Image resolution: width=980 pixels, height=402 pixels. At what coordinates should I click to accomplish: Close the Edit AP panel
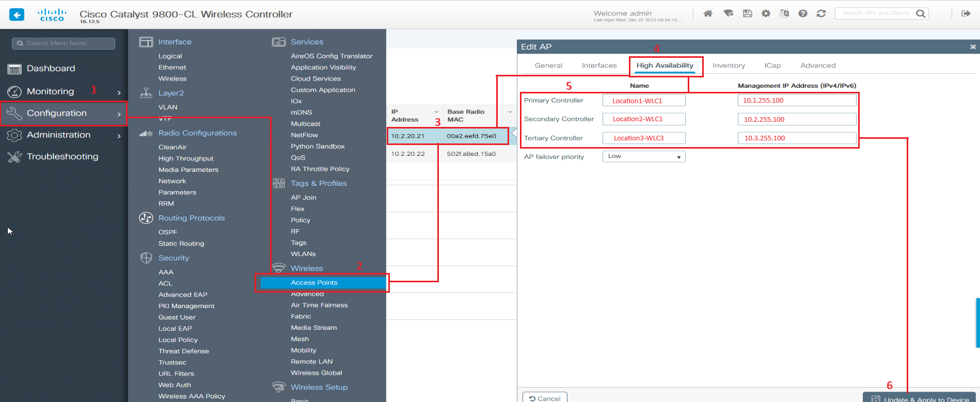pos(973,46)
